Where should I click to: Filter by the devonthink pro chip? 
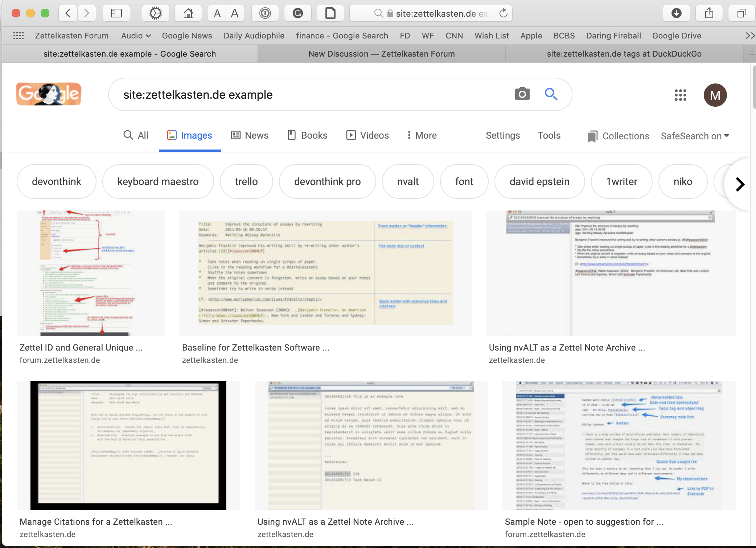point(328,181)
